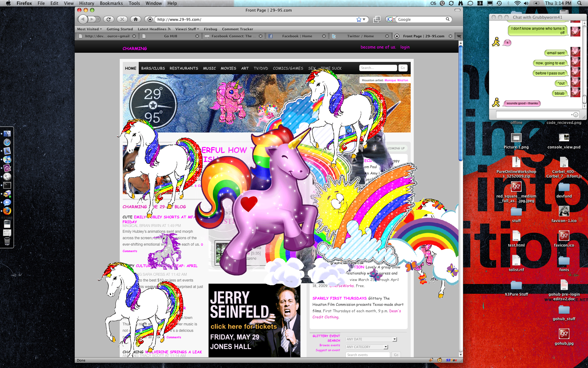
Task: Click the smiley emoticon button in chat
Action: [576, 115]
